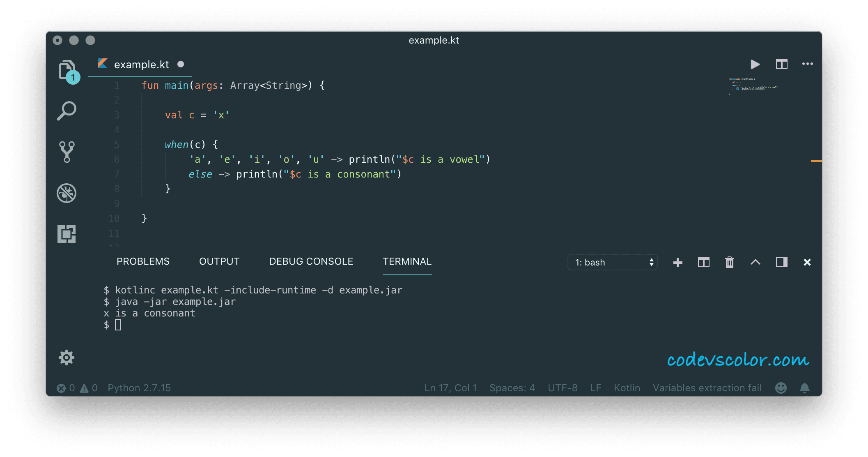Click 'Ln 17, Col 1' in status bar

pyautogui.click(x=450, y=388)
